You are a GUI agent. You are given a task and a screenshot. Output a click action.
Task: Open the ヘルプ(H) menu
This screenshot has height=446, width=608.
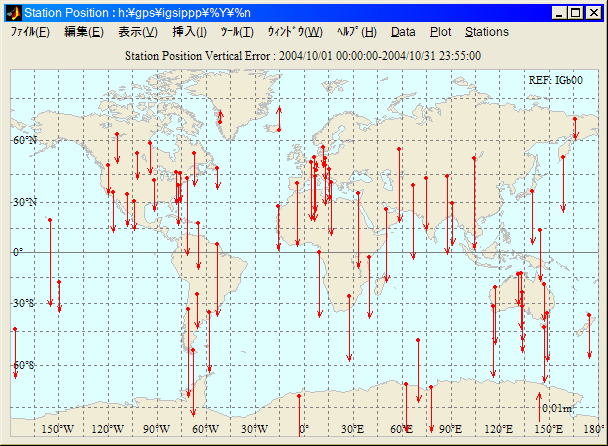point(357,32)
